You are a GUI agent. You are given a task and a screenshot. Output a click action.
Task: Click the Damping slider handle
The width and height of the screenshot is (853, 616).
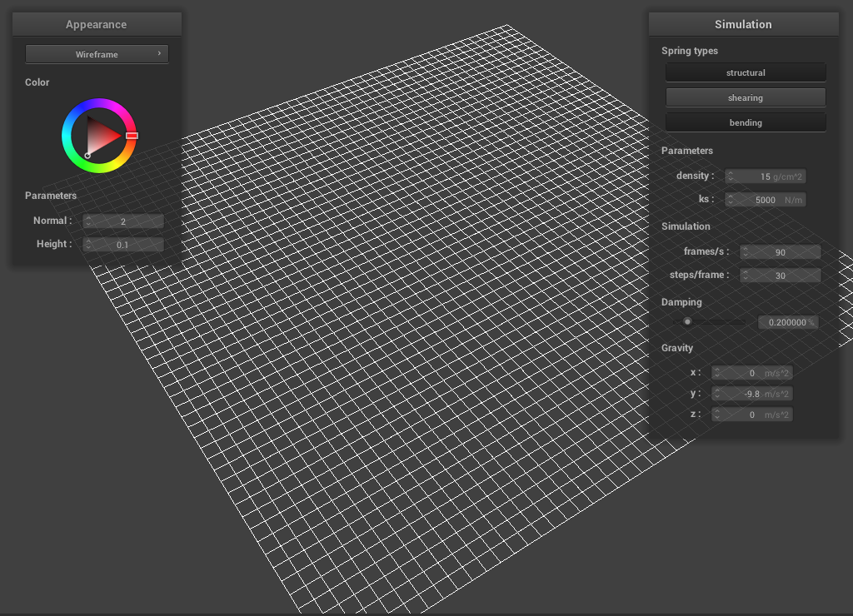tap(687, 322)
